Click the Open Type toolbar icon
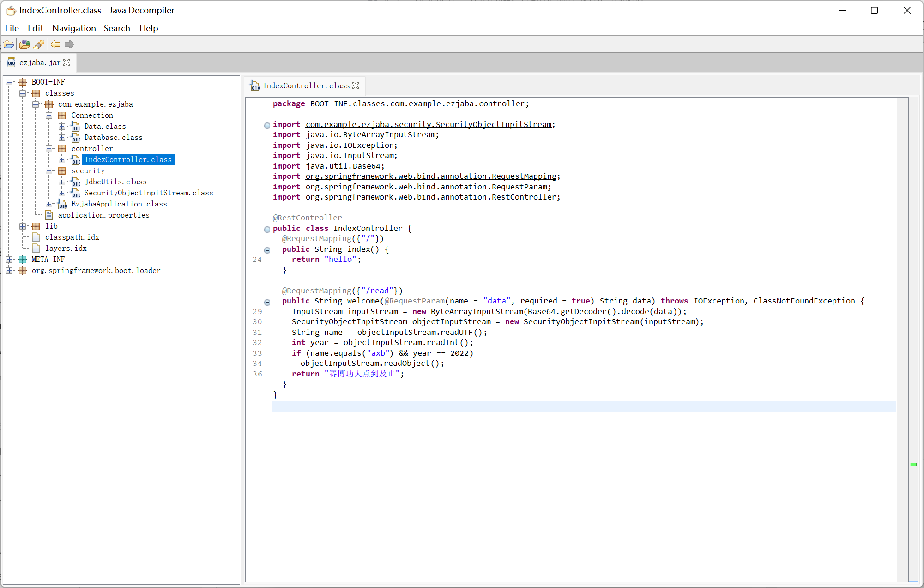Screen dimensions: 924x588 point(24,44)
